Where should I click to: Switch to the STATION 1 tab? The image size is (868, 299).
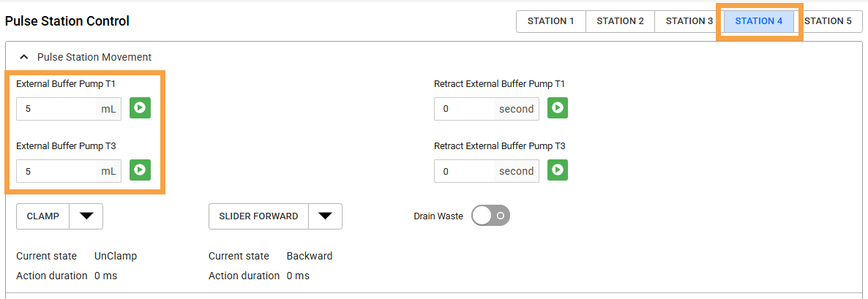(x=550, y=21)
